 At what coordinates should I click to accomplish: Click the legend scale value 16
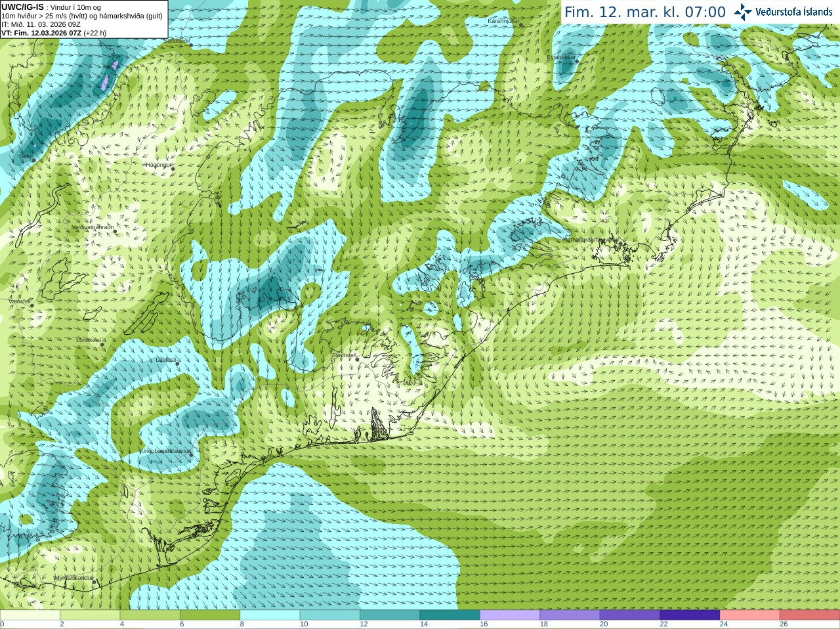point(484,624)
